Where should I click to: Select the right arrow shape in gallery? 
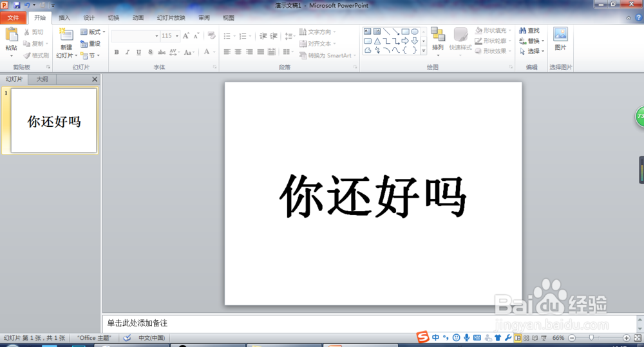tap(405, 41)
